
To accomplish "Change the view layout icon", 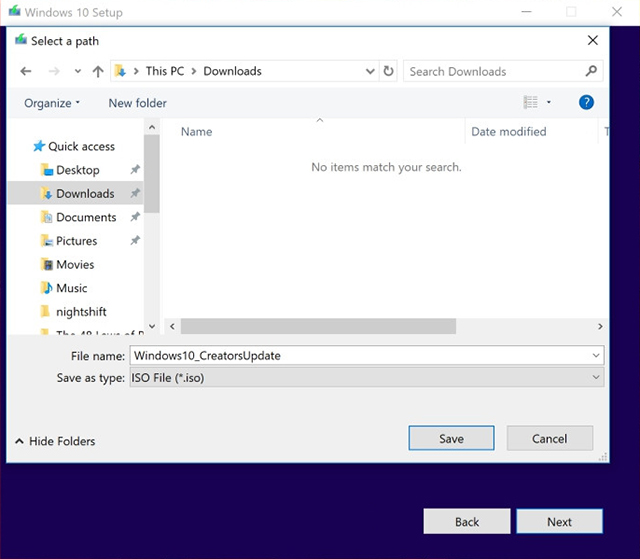I will coord(531,102).
